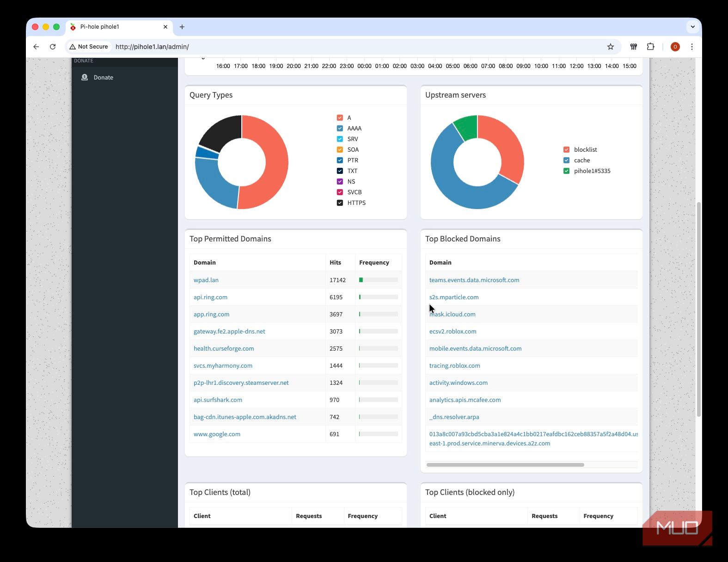Toggle the AAAA query type checkbox

pos(340,129)
